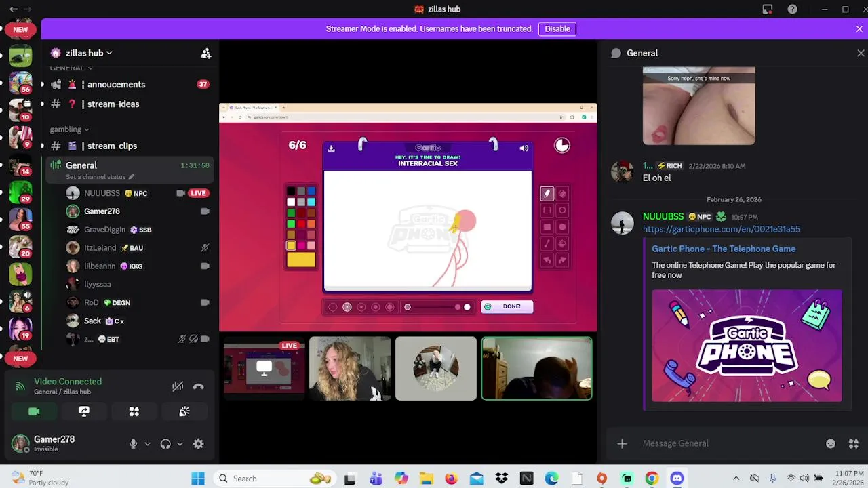Dismiss the Streamer Mode banner
The width and height of the screenshot is (868, 488).
click(x=859, y=29)
